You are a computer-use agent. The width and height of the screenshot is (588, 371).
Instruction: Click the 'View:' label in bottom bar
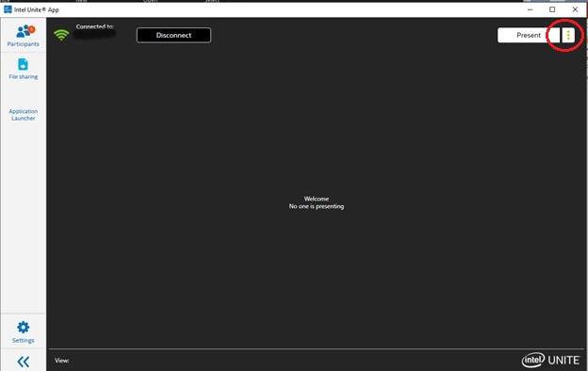[x=62, y=361]
